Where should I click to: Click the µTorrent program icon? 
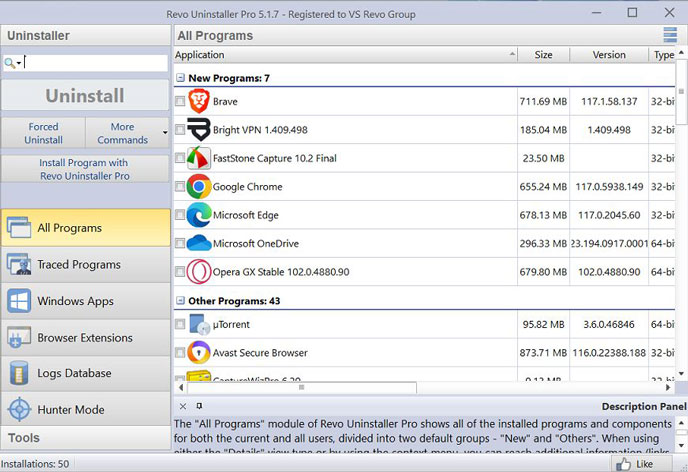point(200,325)
